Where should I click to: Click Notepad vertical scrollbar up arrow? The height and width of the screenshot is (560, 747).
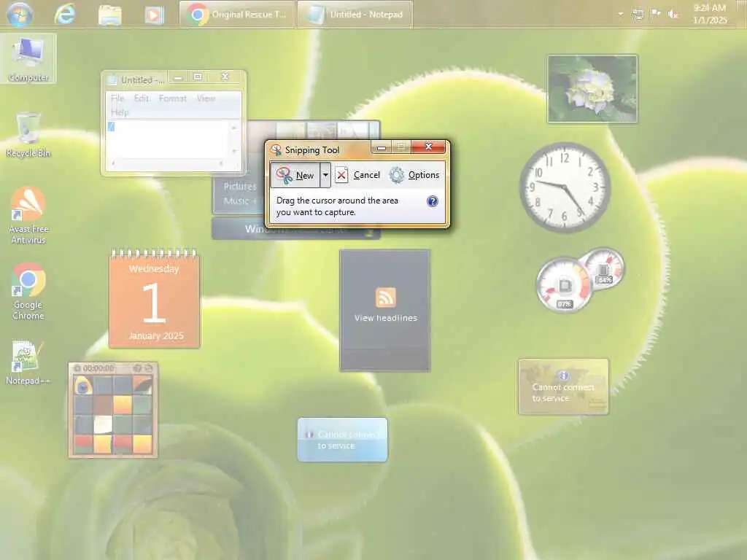(x=234, y=127)
